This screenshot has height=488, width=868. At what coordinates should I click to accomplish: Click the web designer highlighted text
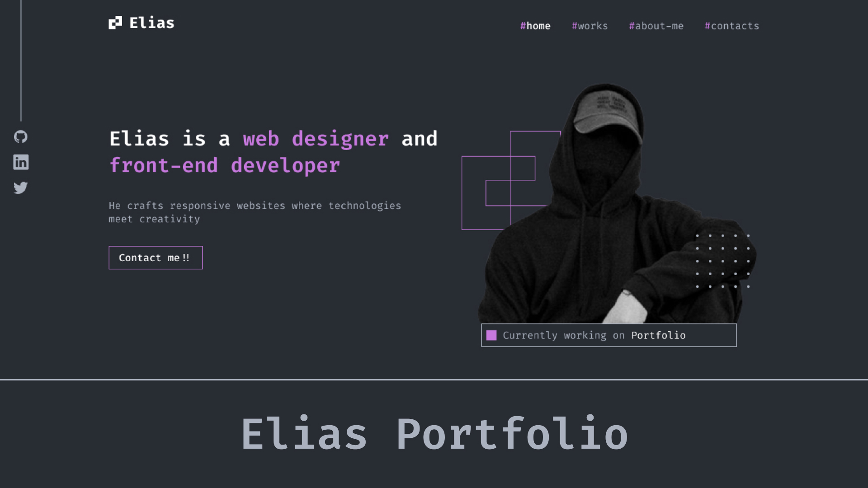point(316,140)
